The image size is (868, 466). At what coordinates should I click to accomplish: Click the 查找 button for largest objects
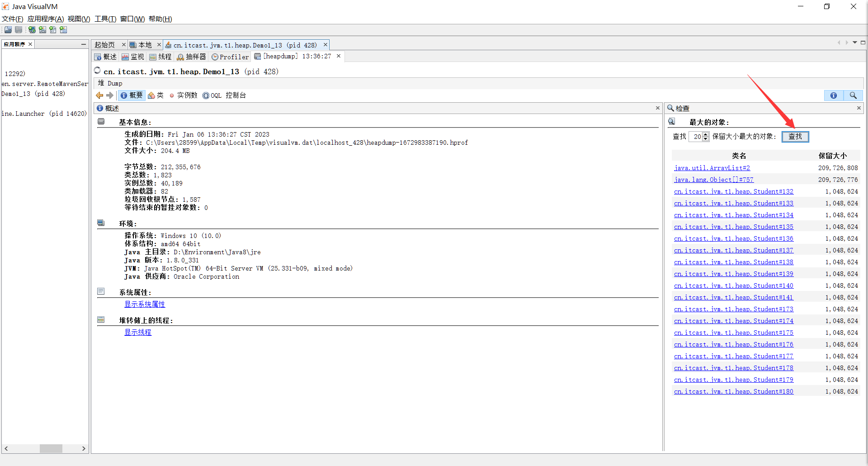[x=795, y=137]
